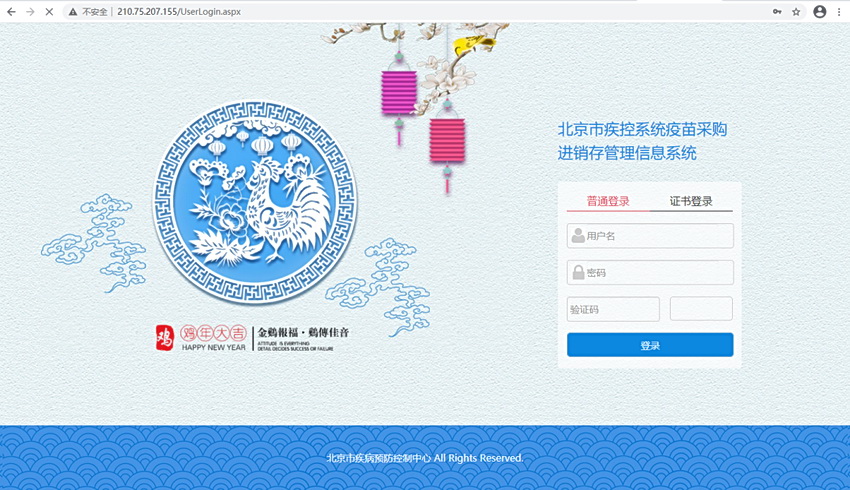Click the not-secure warning triangle icon
The height and width of the screenshot is (490, 850).
73,11
